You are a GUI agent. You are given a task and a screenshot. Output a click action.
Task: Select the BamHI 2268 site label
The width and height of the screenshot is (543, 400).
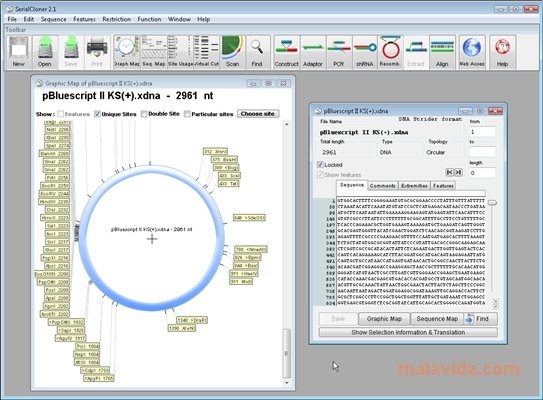click(x=54, y=153)
